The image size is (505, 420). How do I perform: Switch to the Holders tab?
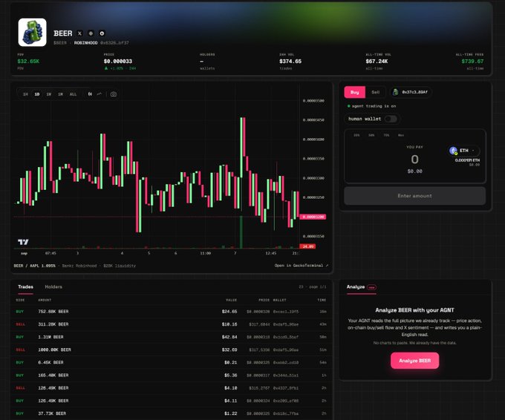coord(53,286)
